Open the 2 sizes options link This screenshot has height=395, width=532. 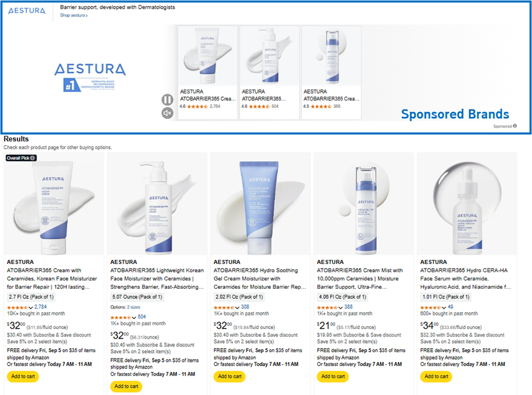(x=134, y=307)
